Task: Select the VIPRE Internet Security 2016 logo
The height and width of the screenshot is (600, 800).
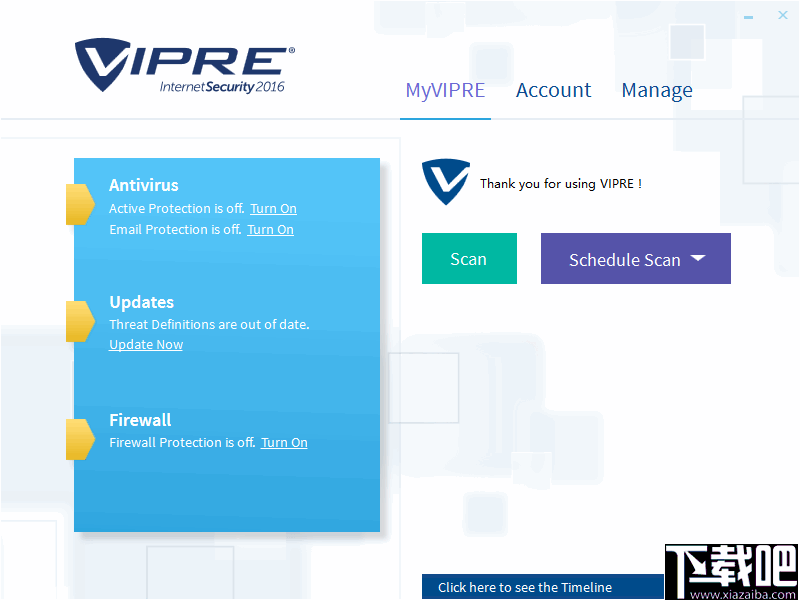Action: pos(180,65)
